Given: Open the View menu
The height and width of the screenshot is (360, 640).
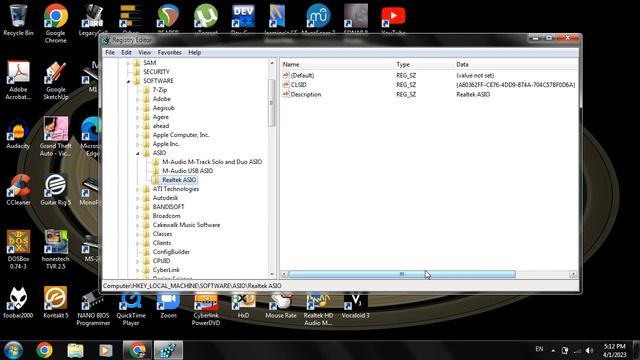Looking at the screenshot, I should [144, 52].
